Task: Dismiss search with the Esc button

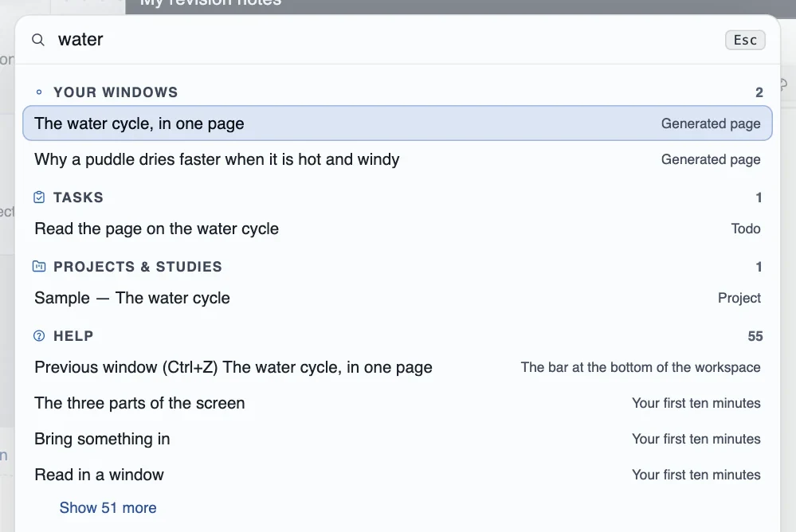Action: click(745, 40)
